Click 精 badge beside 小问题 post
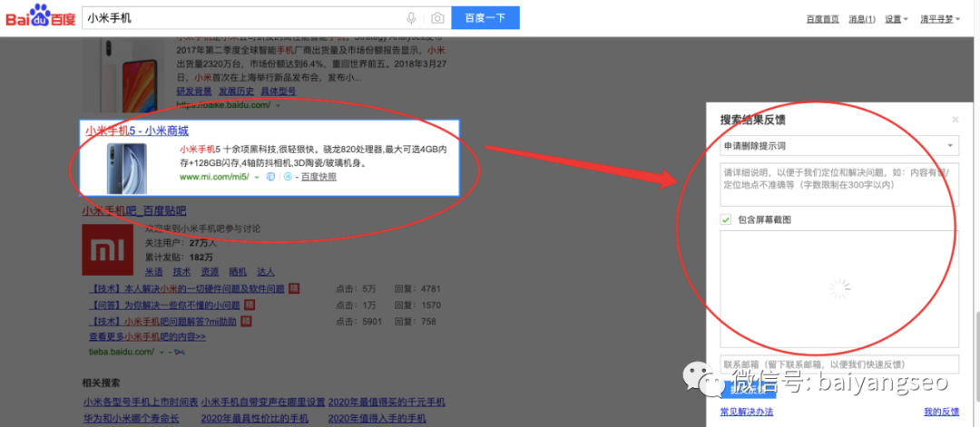Viewport: 980px width, 427px height. click(x=250, y=306)
